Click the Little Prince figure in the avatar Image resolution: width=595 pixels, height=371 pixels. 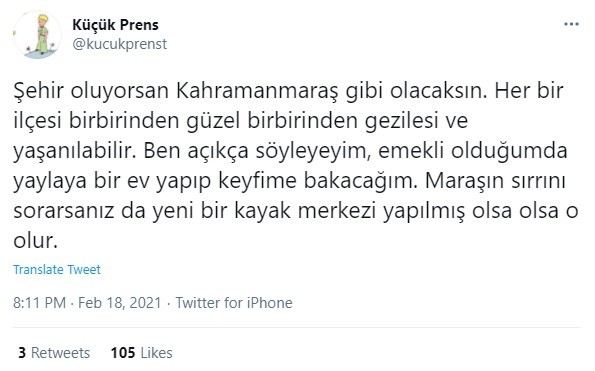coord(42,34)
